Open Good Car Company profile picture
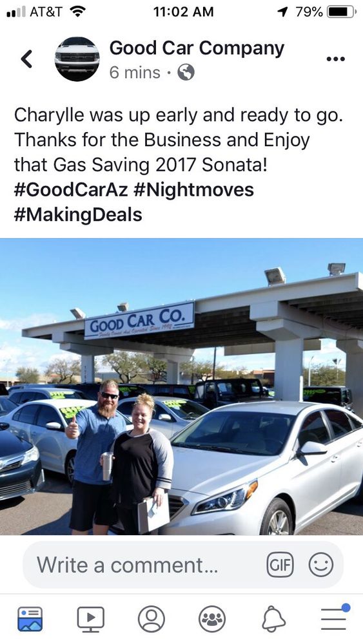The width and height of the screenshot is (363, 644). click(x=77, y=59)
